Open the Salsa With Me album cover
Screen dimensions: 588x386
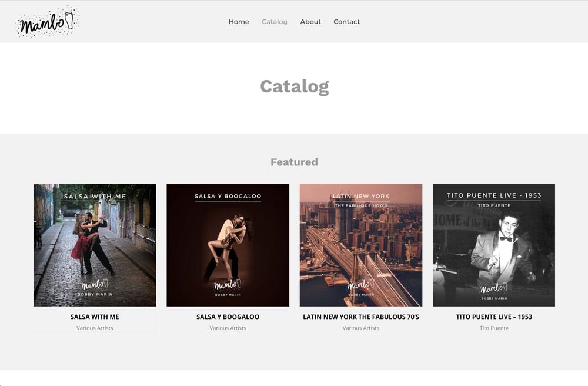click(95, 245)
